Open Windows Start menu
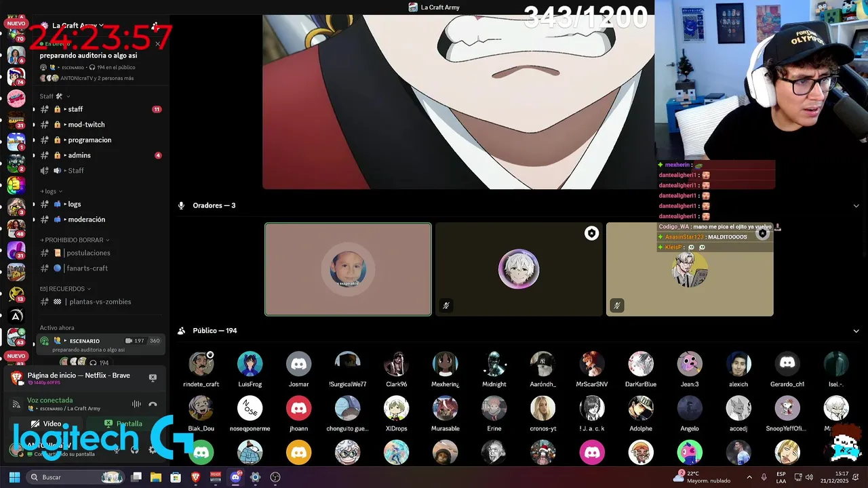The height and width of the screenshot is (488, 868). 14,477
